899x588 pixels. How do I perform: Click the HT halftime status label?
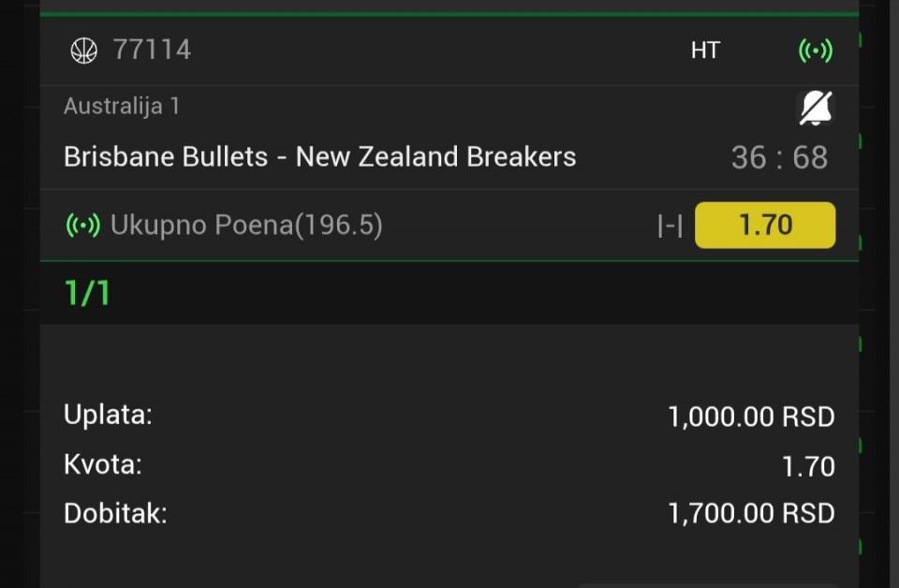[x=705, y=51]
